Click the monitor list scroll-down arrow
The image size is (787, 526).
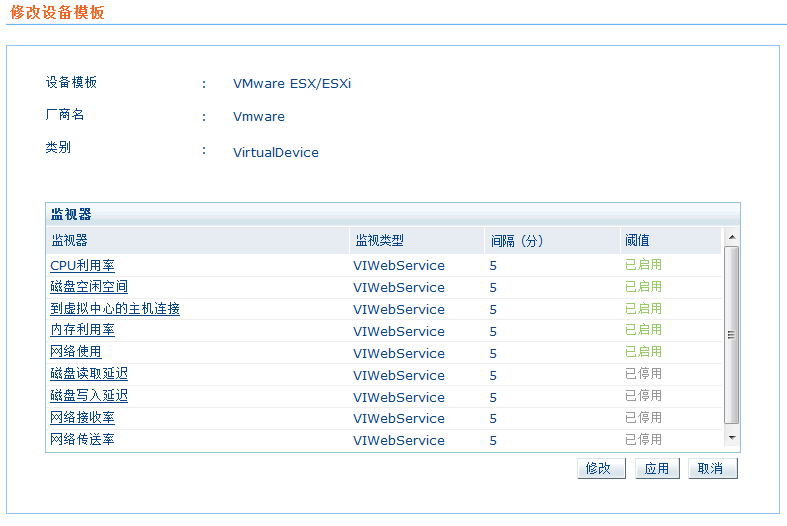point(731,438)
